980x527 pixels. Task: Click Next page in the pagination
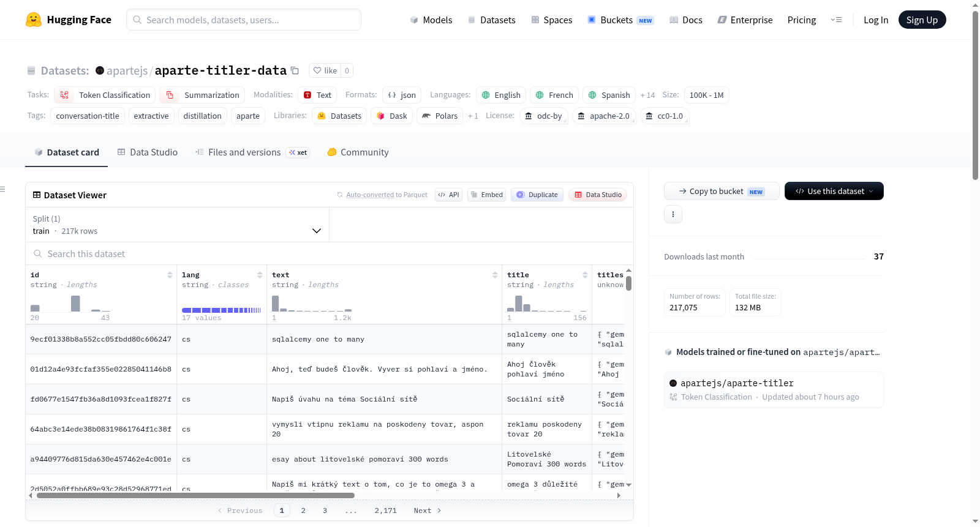(428, 510)
